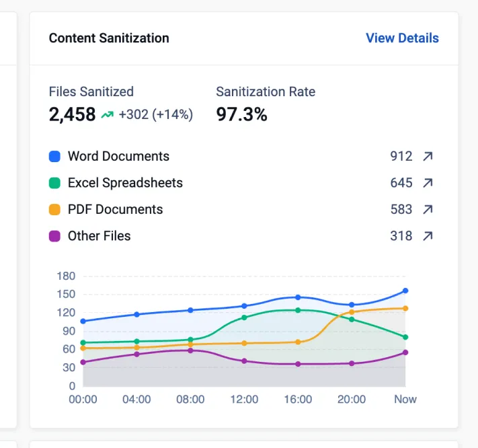Select the Word Documents legend label
Viewport: 478px width, 448px height.
[118, 156]
